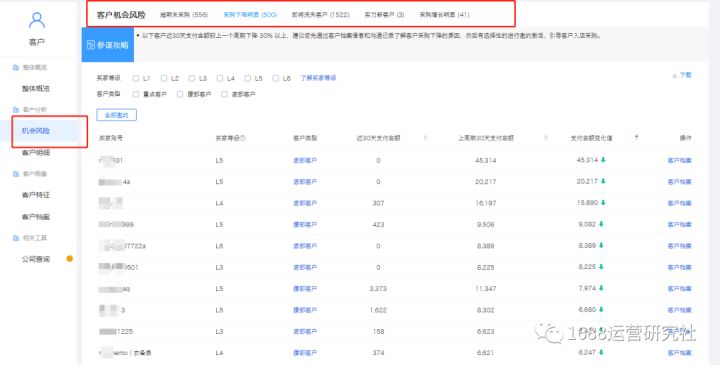Image resolution: width=720 pixels, height=365 pixels.
Task: Open 整体概览 in the sidebar
Action: (x=36, y=89)
